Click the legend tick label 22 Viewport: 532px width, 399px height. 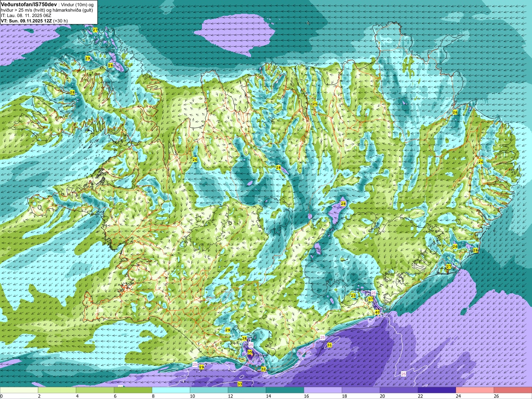point(420,396)
